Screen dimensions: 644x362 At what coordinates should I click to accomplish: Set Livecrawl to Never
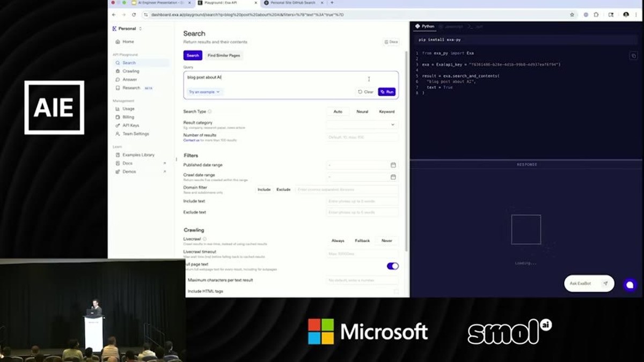tap(387, 241)
